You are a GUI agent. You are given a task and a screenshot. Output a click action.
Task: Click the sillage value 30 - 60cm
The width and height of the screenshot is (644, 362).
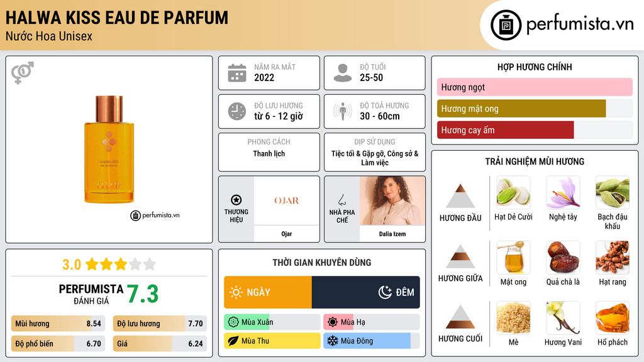click(380, 116)
